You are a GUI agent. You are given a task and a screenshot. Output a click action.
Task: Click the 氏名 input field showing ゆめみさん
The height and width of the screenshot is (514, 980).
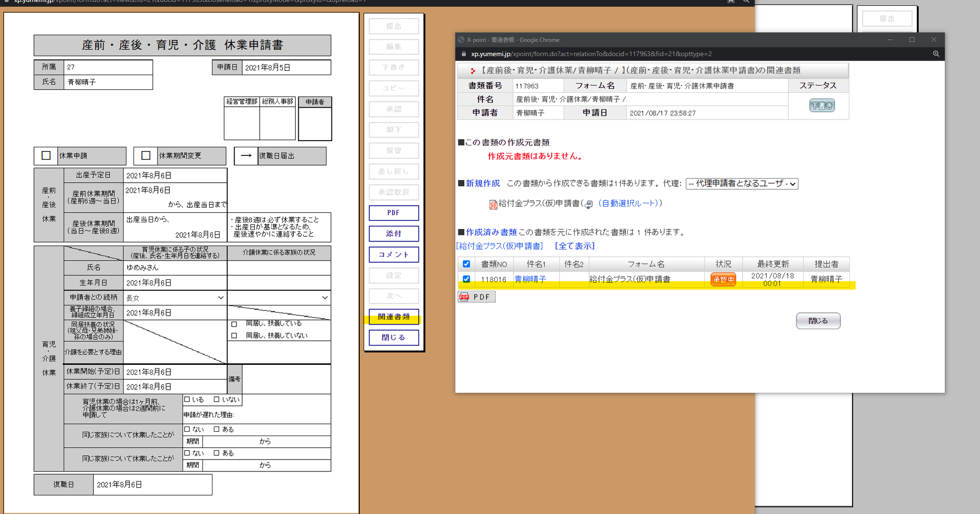[175, 268]
